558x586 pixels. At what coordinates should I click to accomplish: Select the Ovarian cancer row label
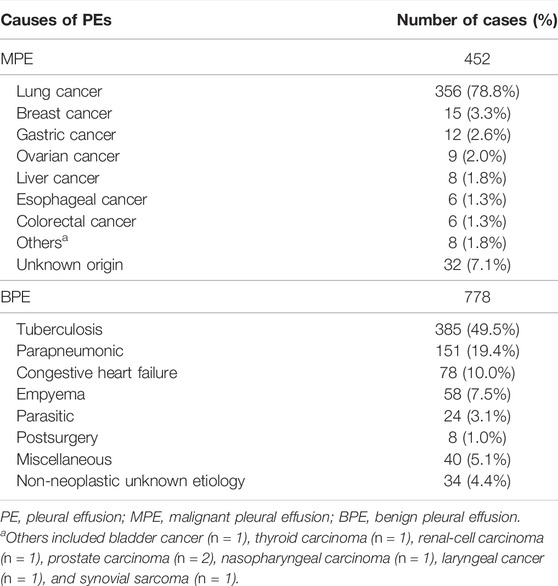68,156
